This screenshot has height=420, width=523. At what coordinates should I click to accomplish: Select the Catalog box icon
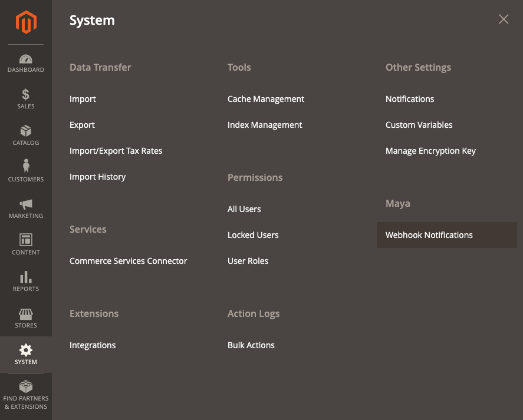coord(26,131)
